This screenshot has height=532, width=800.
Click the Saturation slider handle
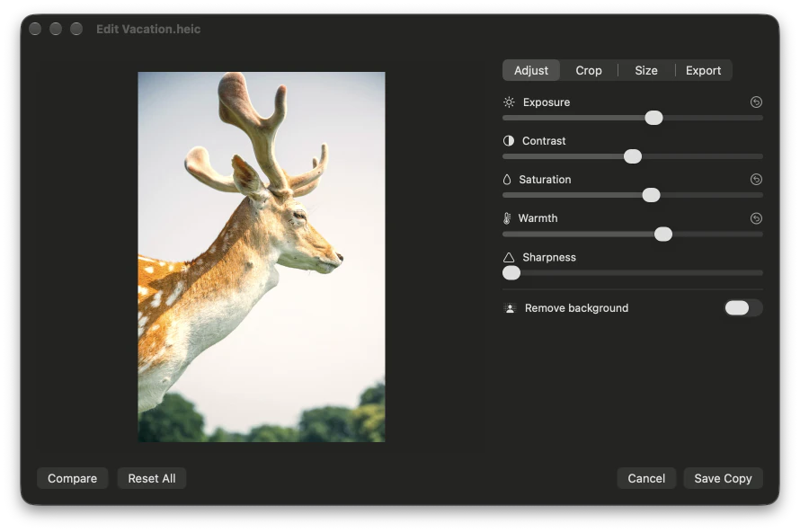click(x=651, y=195)
